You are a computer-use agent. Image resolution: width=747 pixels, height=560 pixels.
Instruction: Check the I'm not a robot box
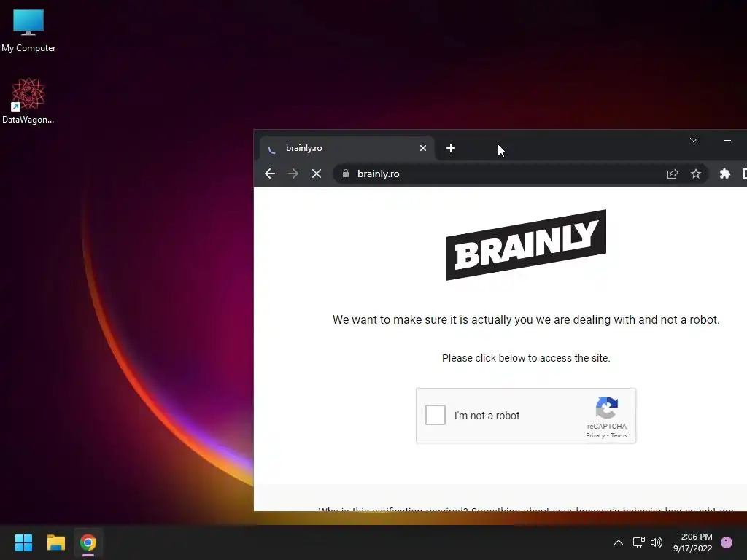[x=436, y=415]
